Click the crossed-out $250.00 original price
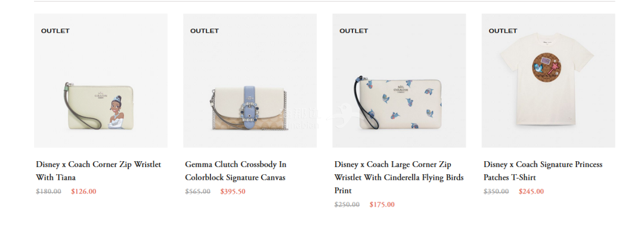 point(347,204)
